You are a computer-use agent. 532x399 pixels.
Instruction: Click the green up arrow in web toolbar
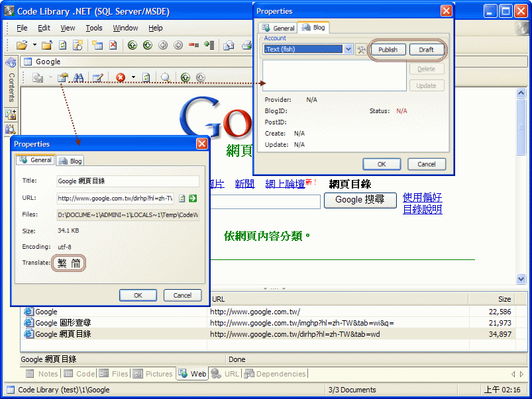pyautogui.click(x=186, y=77)
